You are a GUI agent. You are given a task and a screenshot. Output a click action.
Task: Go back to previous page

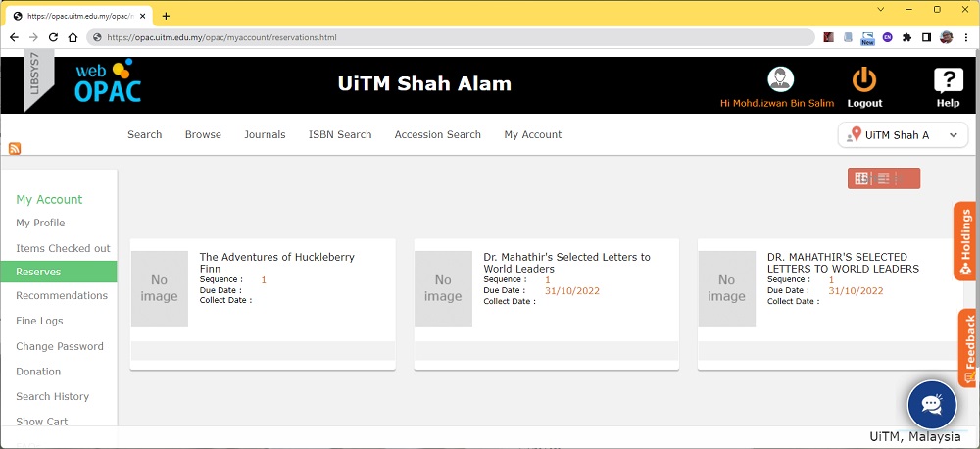tap(14, 37)
